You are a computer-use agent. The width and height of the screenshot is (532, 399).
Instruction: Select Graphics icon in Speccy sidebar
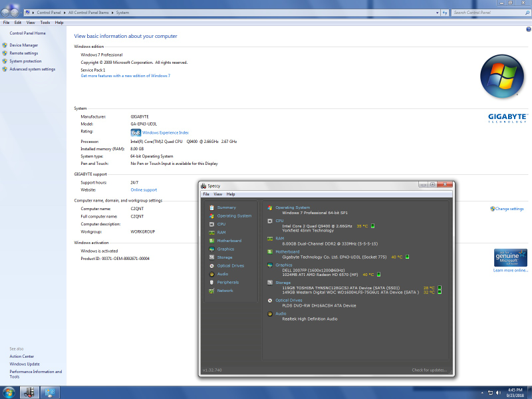coord(211,249)
